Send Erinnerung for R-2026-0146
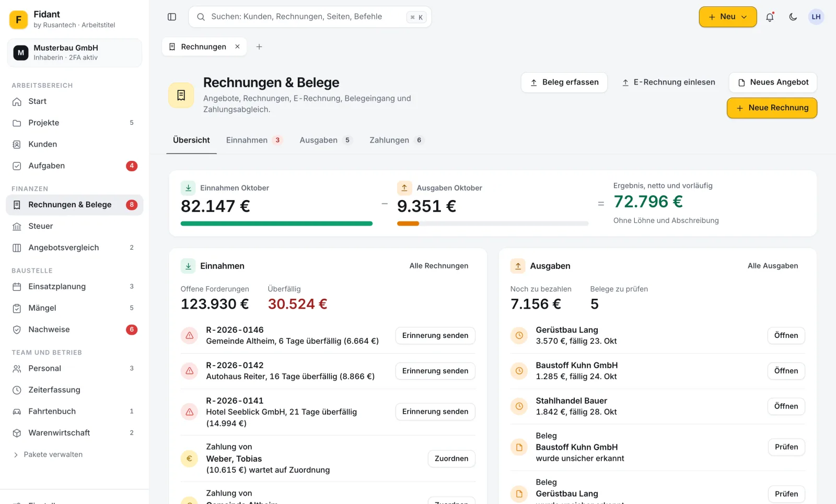 [435, 335]
